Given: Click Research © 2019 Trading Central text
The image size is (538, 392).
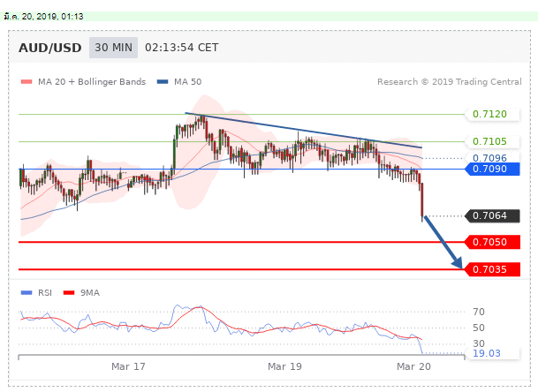Looking at the screenshot, I should pyautogui.click(x=450, y=82).
